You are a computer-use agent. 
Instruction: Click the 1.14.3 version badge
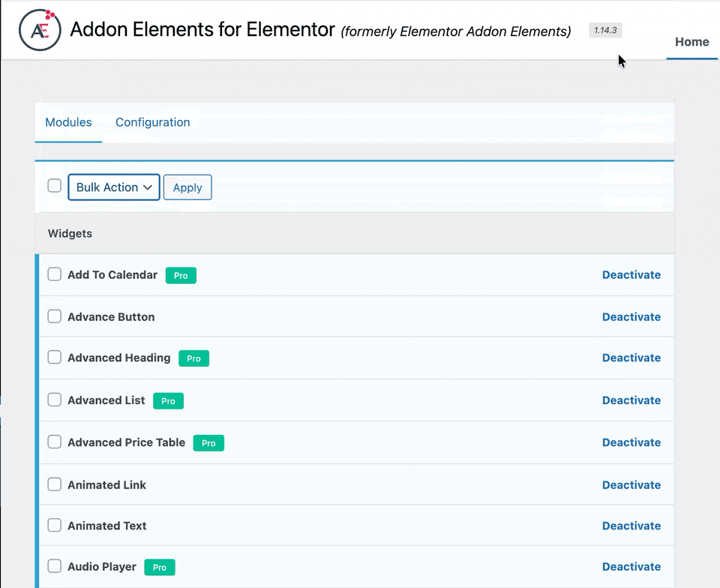click(x=605, y=30)
